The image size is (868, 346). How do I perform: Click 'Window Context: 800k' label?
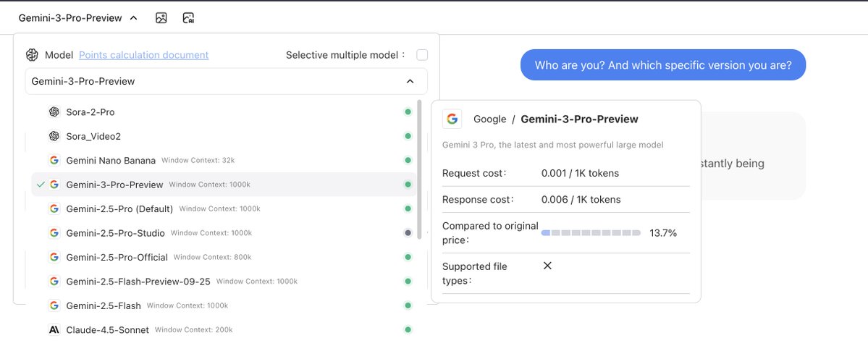pyautogui.click(x=212, y=258)
